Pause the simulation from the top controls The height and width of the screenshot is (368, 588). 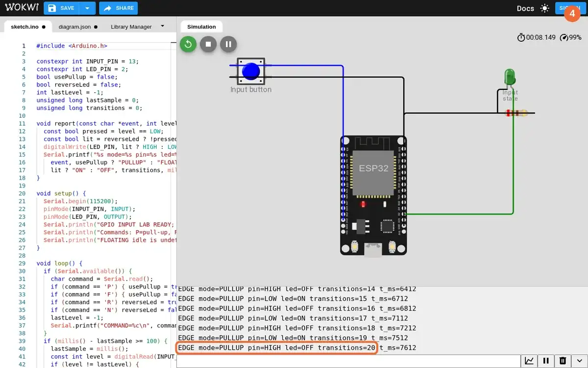point(228,44)
